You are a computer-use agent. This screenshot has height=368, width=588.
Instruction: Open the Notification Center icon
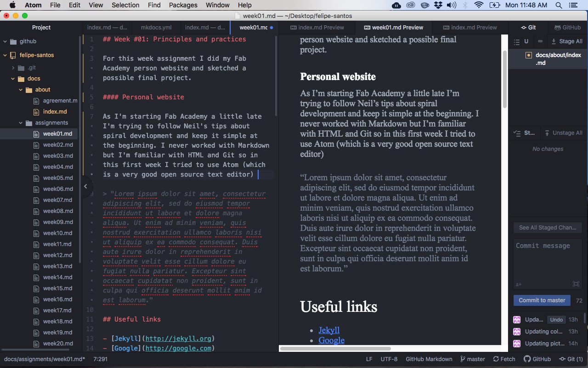coord(573,5)
